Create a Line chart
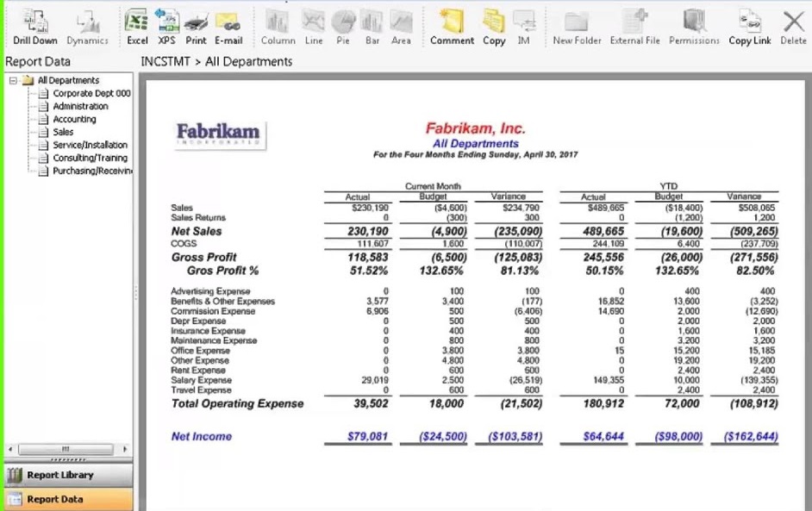Screen dimensions: 812x511 pyautogui.click(x=314, y=27)
